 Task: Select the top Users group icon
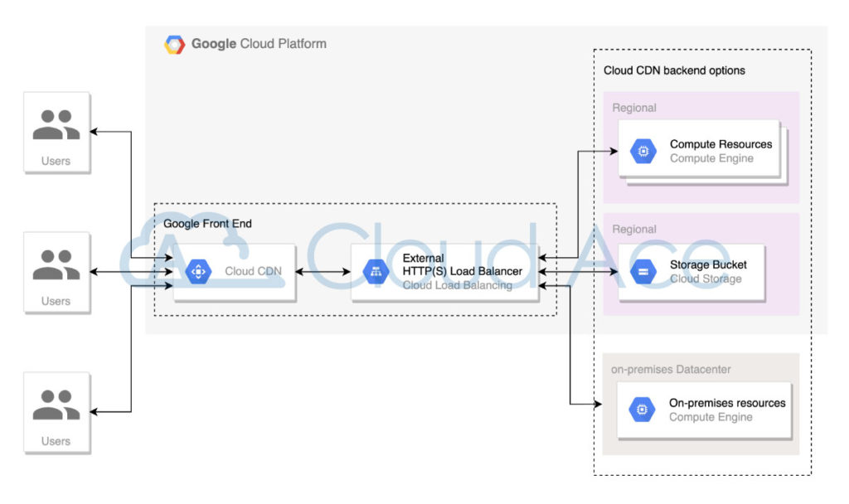click(x=56, y=124)
